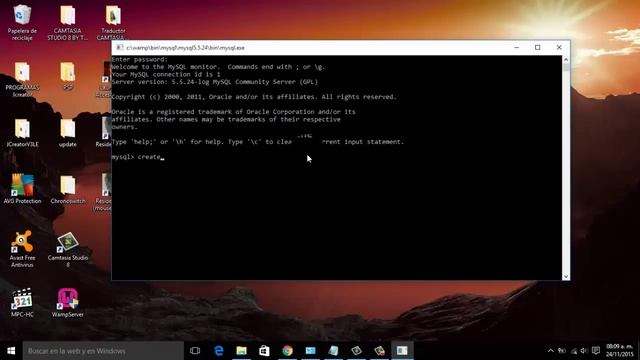Open the volume control in system tray

584,351
